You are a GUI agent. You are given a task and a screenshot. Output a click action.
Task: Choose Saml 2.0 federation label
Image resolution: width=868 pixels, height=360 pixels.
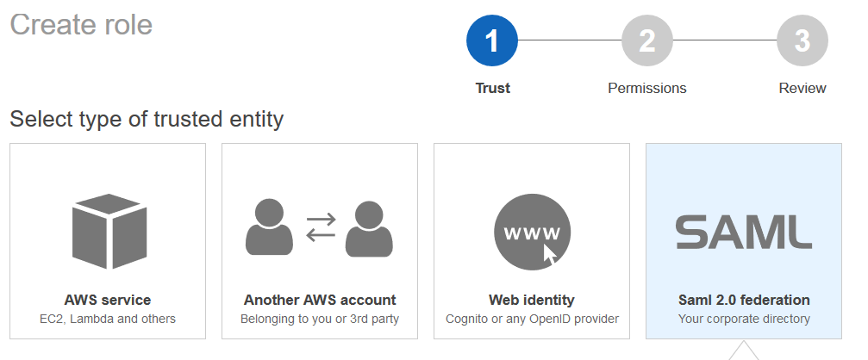pyautogui.click(x=744, y=301)
